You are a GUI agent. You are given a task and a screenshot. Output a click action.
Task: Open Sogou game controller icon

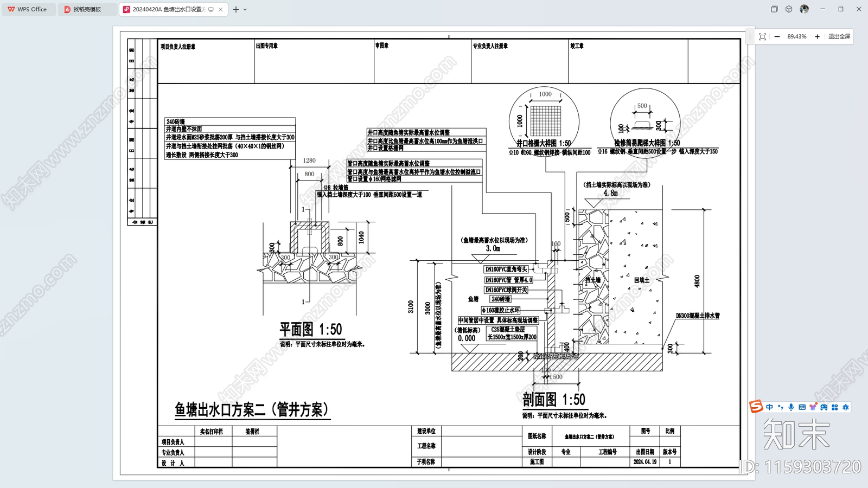[x=824, y=407]
